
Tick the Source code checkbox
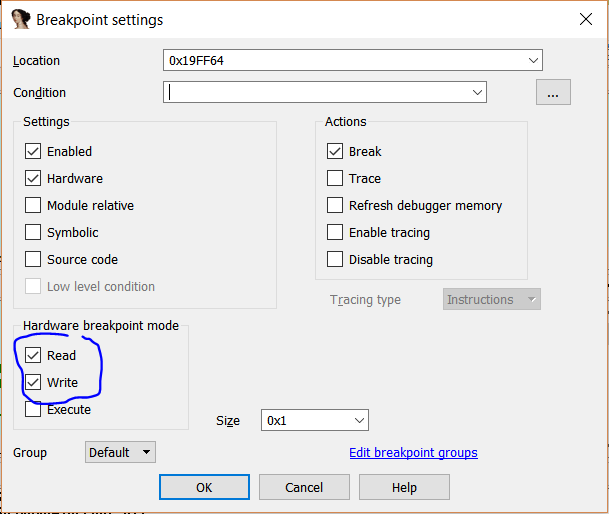coord(34,260)
